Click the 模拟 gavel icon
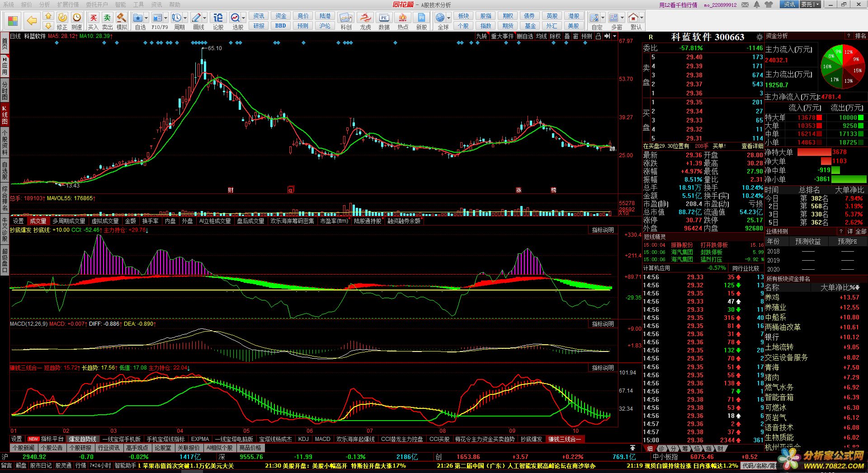This screenshot has width=868, height=473. pyautogui.click(x=122, y=18)
